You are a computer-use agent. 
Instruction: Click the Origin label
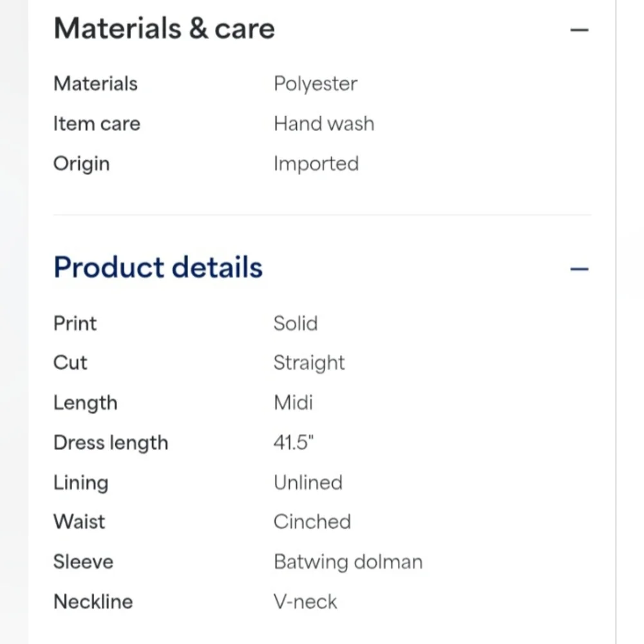coord(82,164)
